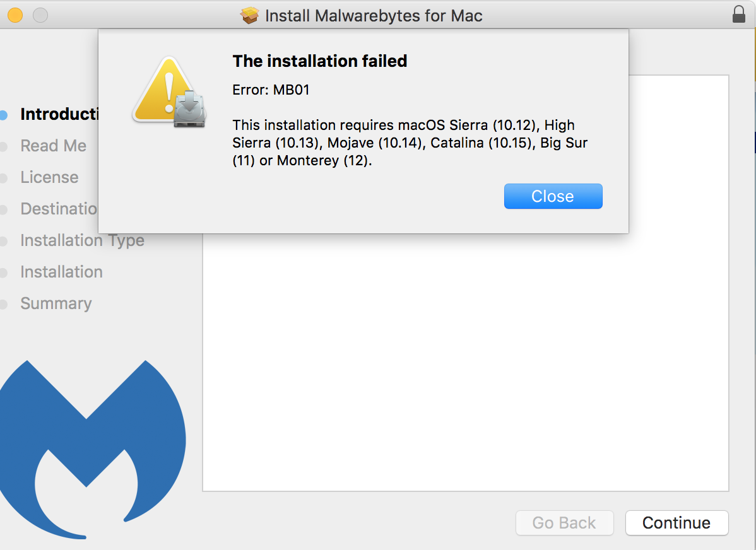Select the Installation step in sidebar
The image size is (756, 550).
61,272
